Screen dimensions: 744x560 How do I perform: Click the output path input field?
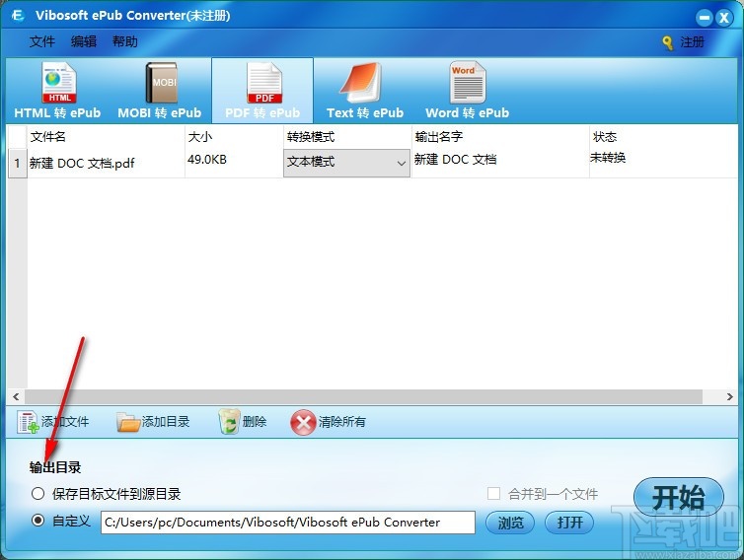288,523
